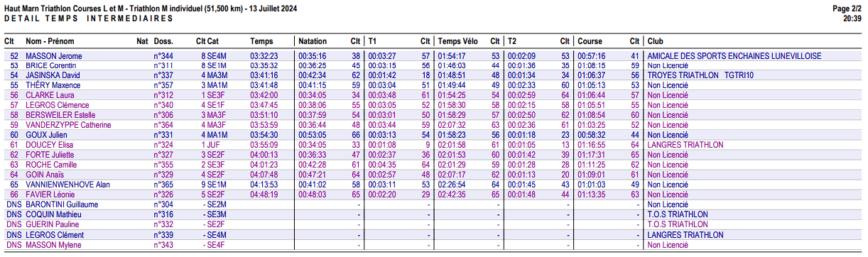Click the final time 03:54:30
The height and width of the screenshot is (257, 868).
tap(264, 135)
